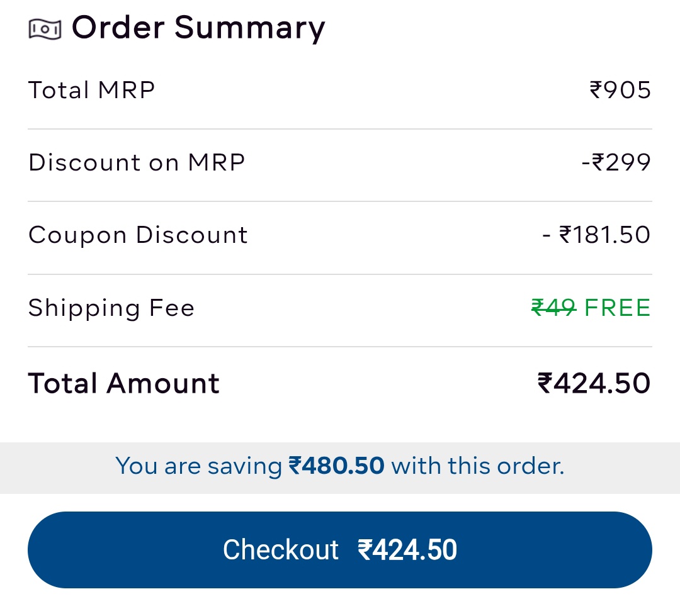The height and width of the screenshot is (616, 680).
Task: Select the Total Amount label
Action: click(x=124, y=383)
